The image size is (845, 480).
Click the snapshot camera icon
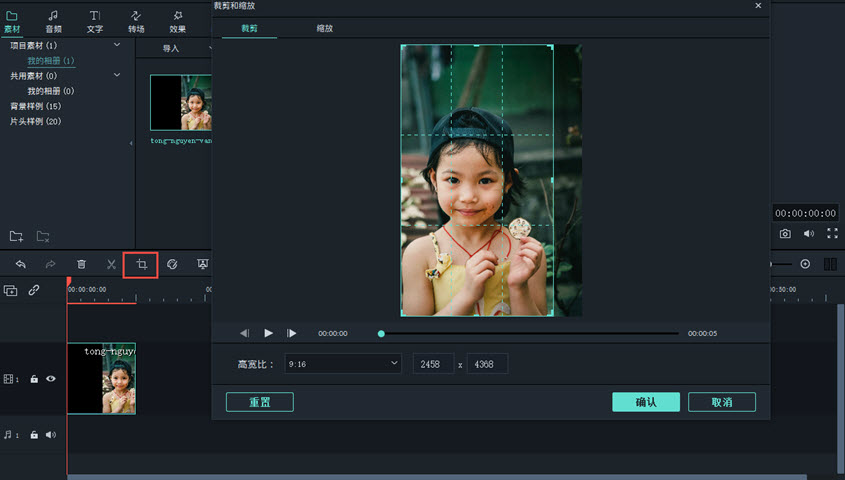pyautogui.click(x=785, y=234)
